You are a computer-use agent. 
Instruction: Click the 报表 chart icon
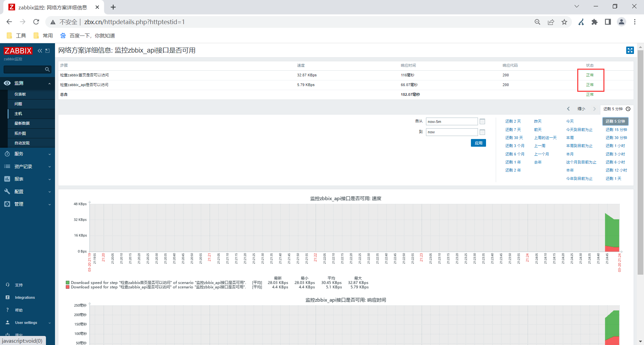tap(7, 179)
